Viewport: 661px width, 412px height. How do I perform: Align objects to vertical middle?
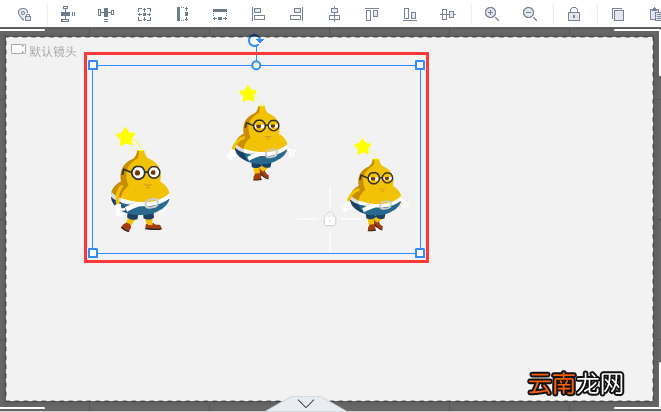(x=448, y=14)
